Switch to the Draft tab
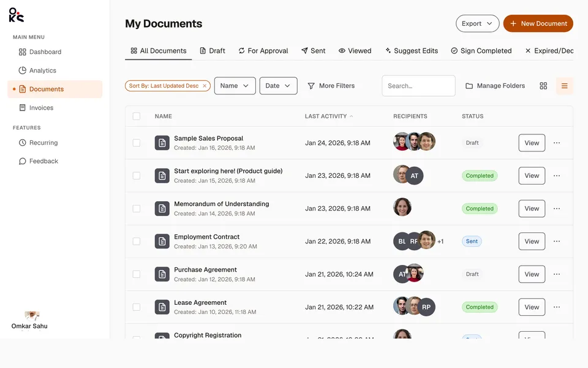 [x=213, y=51]
